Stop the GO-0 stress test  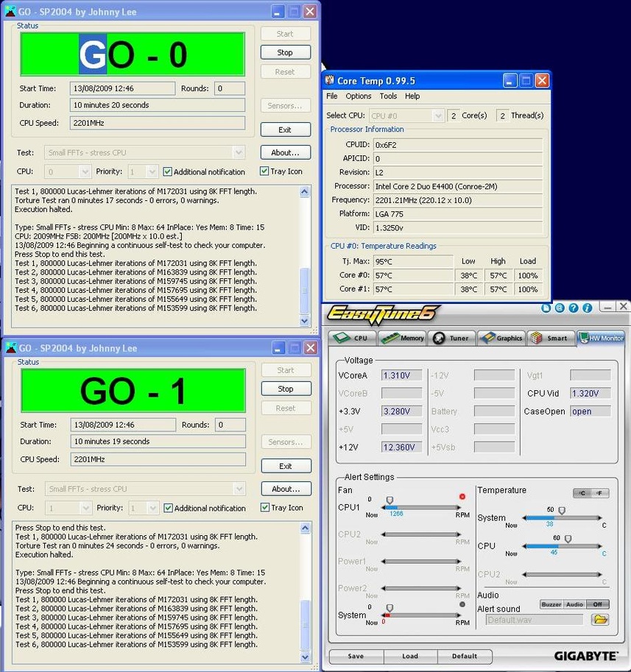[x=285, y=52]
